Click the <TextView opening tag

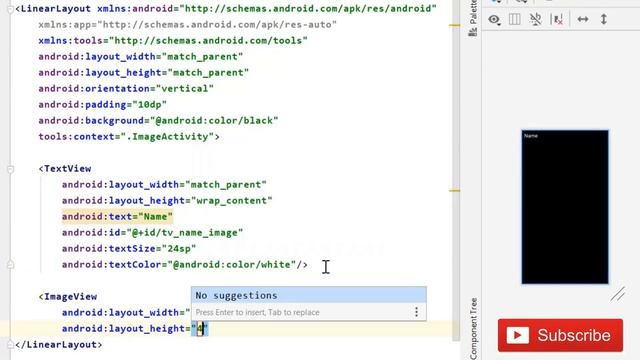[65, 169]
